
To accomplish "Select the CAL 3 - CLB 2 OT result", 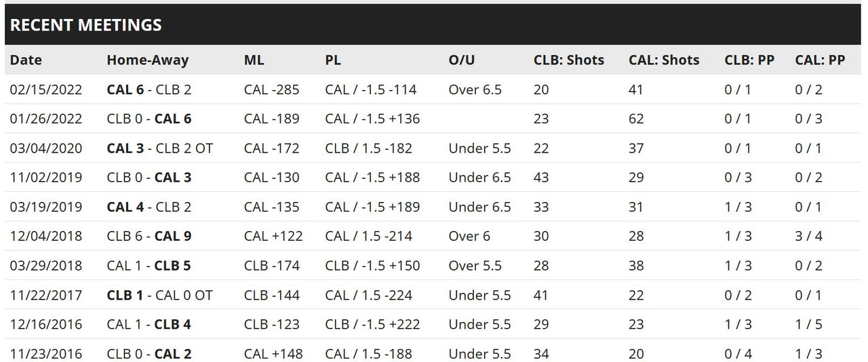I will tap(159, 148).
